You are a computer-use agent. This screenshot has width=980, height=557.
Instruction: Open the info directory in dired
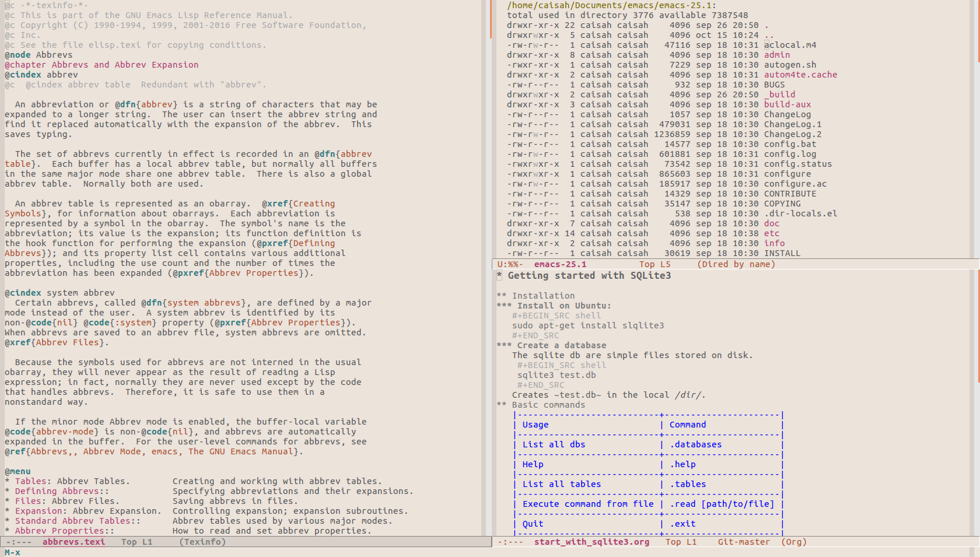click(775, 243)
